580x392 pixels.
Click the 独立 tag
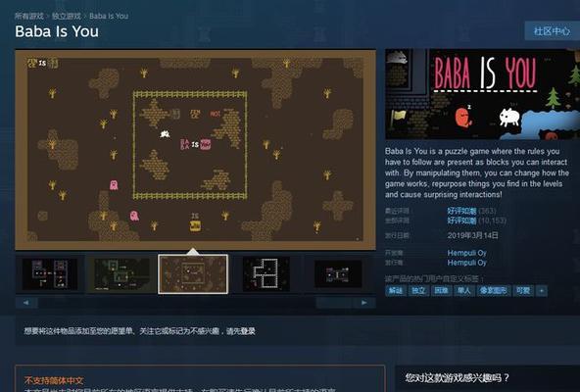(x=418, y=291)
